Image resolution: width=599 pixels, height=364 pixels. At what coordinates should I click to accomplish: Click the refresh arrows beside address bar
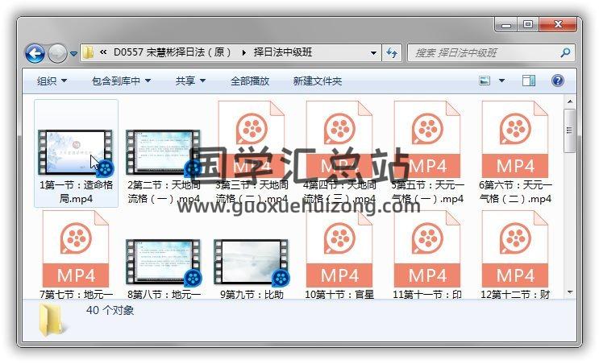(x=392, y=52)
